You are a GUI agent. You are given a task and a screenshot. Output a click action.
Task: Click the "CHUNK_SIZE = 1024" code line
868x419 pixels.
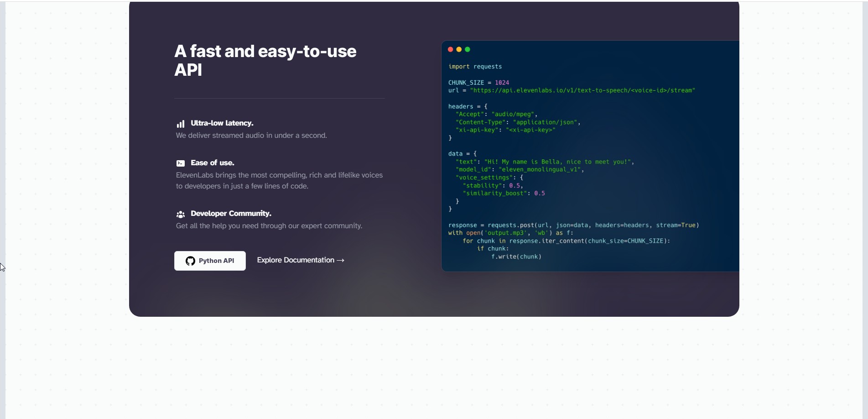(478, 83)
